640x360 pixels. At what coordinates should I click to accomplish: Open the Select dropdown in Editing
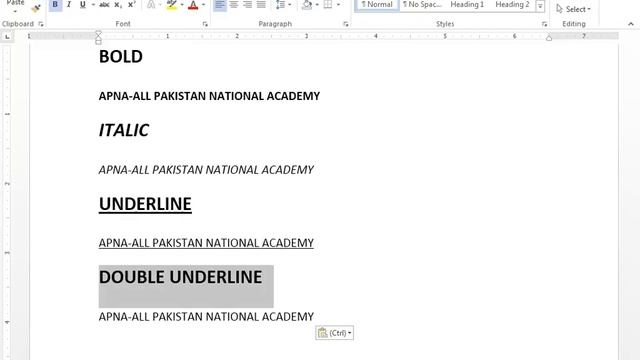point(573,9)
